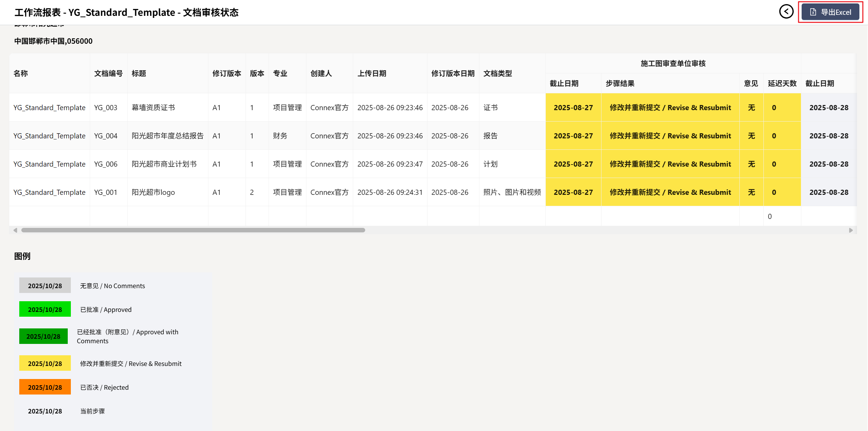Image resolution: width=868 pixels, height=431 pixels.
Task: Click the left scrollbar arrow
Action: (15, 230)
